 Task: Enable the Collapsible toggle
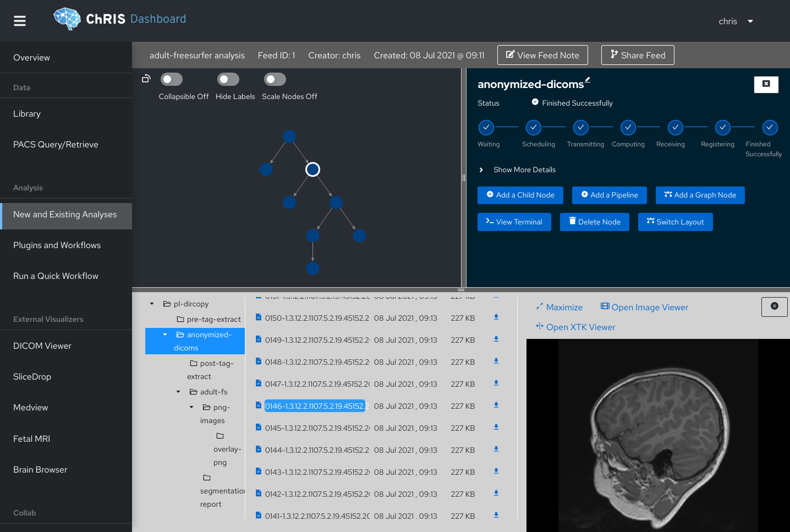coord(171,79)
